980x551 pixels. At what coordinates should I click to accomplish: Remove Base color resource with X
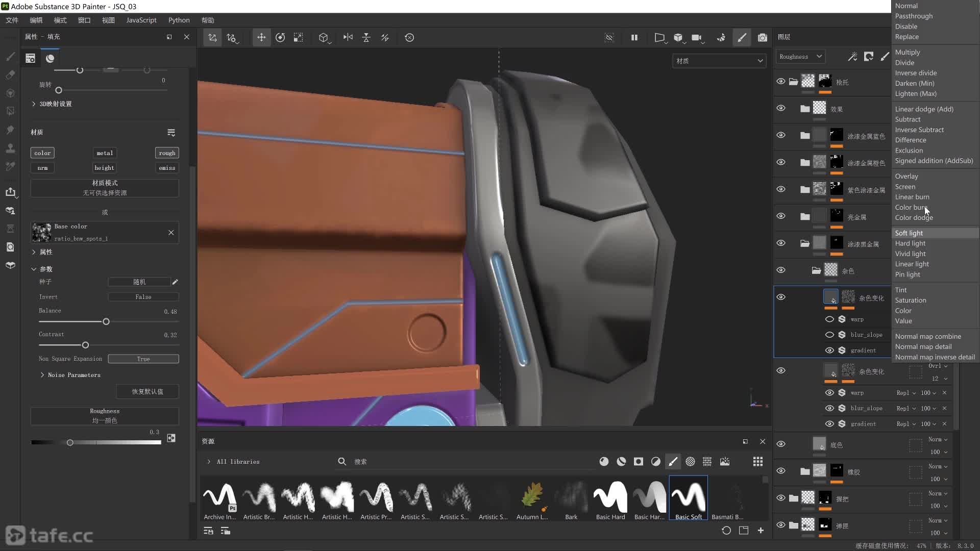(171, 233)
